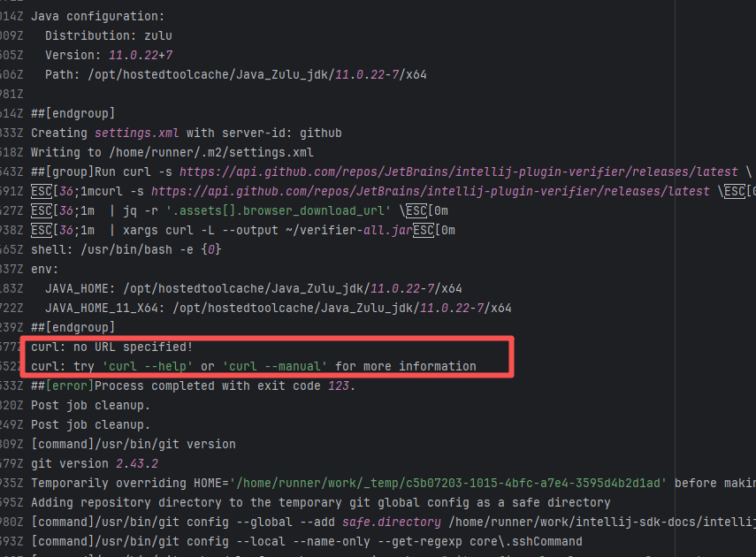Click the 'Process completed with exit code 123' line
The image size is (756, 557).
[x=225, y=385]
